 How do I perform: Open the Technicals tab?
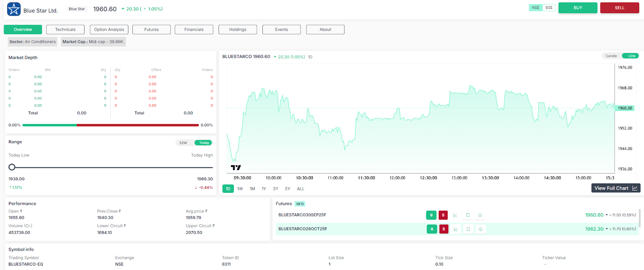(x=65, y=29)
